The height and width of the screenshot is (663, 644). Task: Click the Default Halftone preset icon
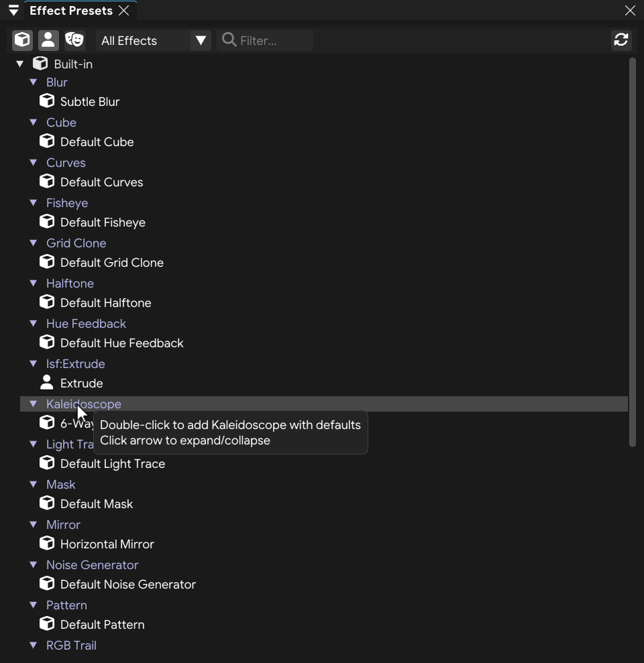click(x=47, y=302)
